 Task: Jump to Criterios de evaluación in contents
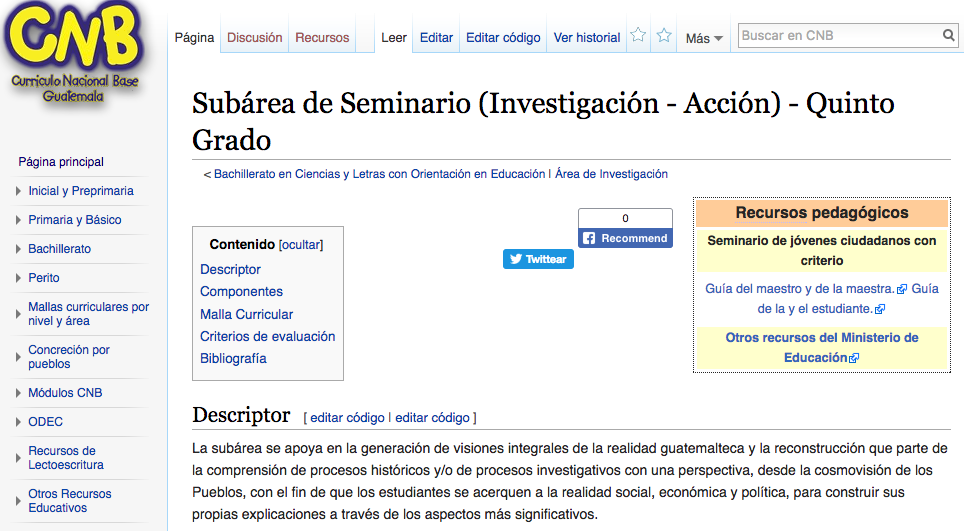[267, 336]
